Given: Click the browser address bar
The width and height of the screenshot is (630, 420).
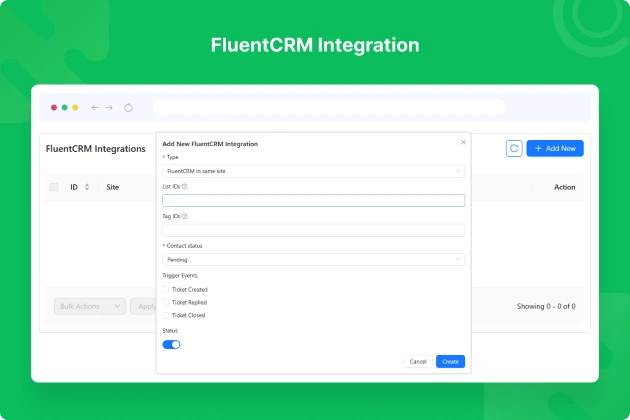Looking at the screenshot, I should [x=329, y=107].
